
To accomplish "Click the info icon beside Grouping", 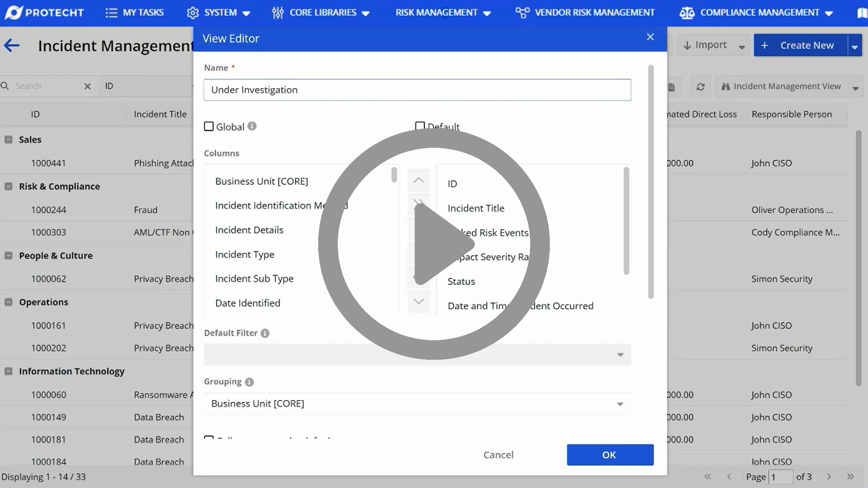I will tap(249, 382).
